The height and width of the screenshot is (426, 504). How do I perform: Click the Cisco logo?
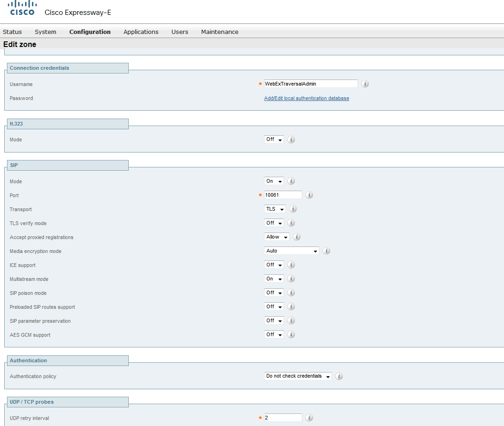point(22,8)
